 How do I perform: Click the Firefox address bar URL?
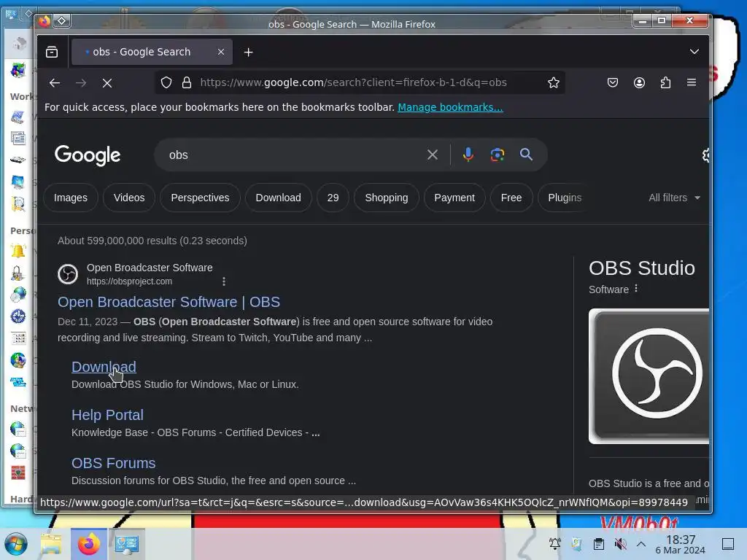pyautogui.click(x=353, y=82)
